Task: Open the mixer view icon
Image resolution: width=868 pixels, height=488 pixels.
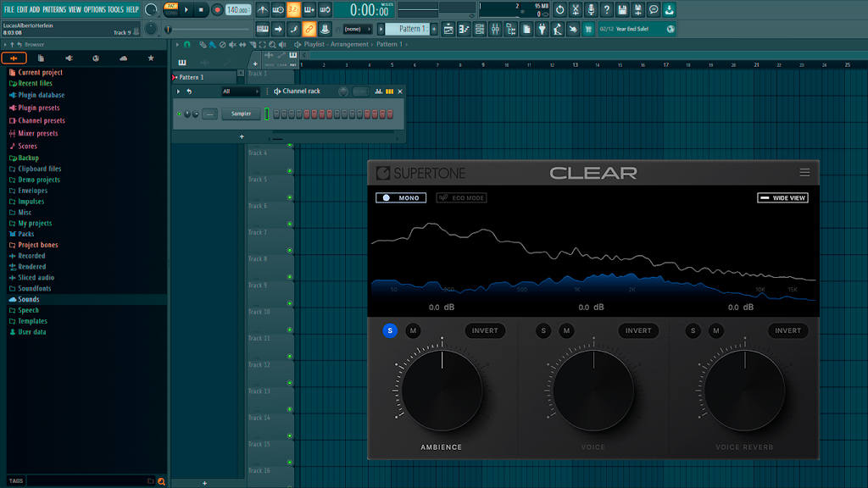Action: click(495, 29)
